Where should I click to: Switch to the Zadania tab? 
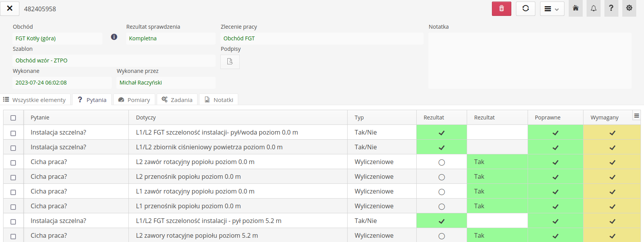[177, 100]
